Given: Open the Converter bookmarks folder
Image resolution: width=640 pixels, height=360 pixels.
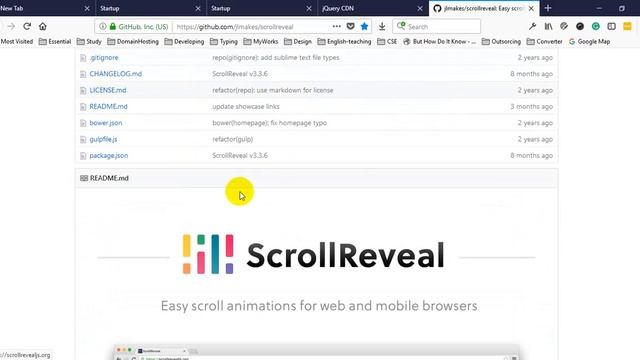Looking at the screenshot, I should (x=544, y=42).
